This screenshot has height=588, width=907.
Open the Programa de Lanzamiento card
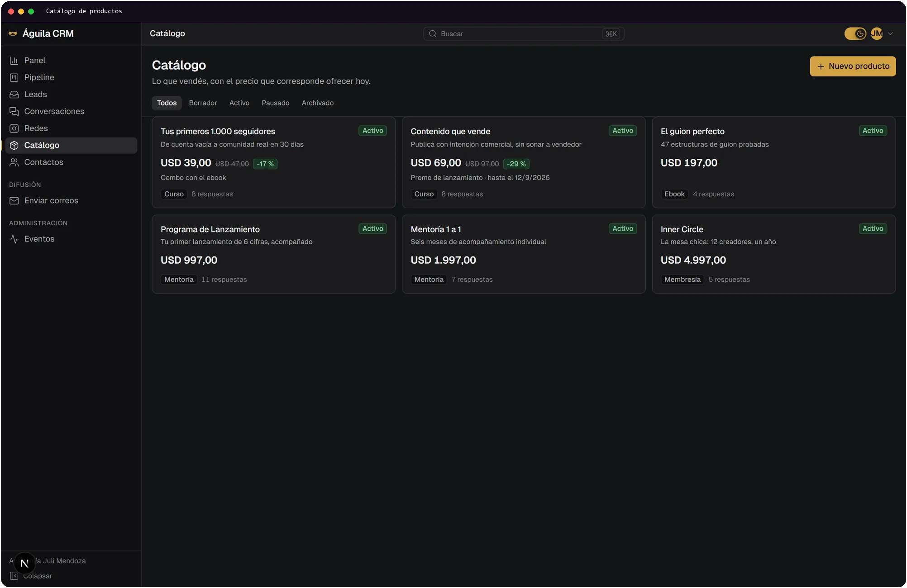pyautogui.click(x=273, y=254)
